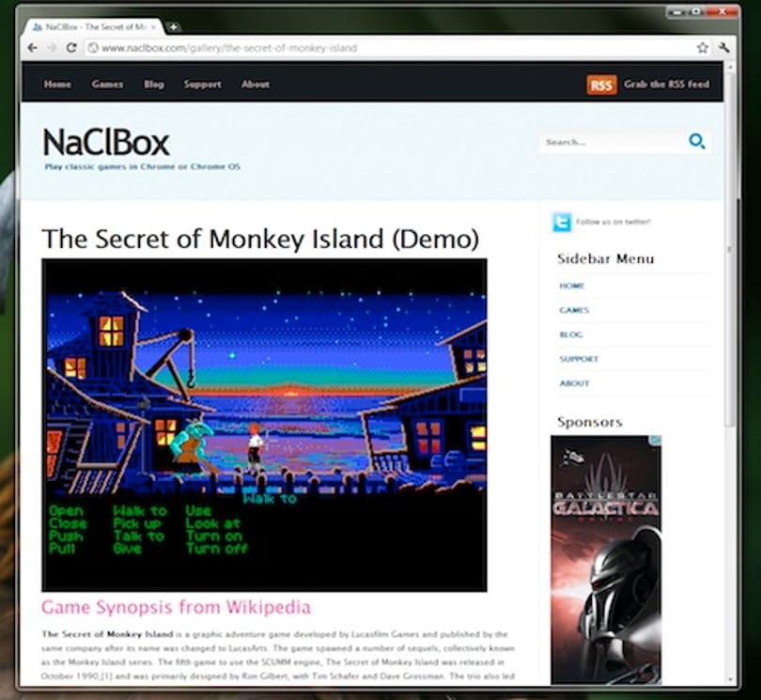Screen dimensions: 761x700
Task: Select the "Pick up" verb in the game
Action: click(137, 523)
